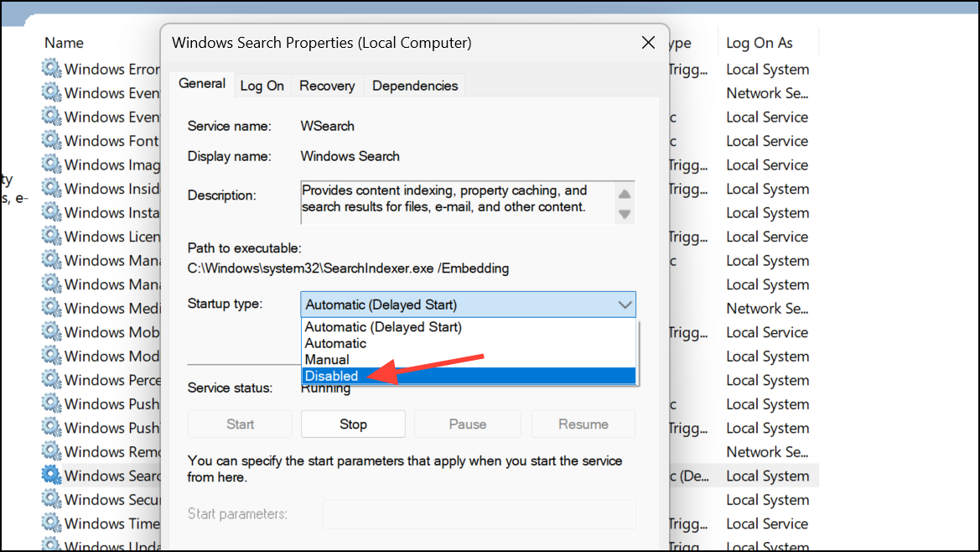Viewport: 980px width, 552px height.
Task: Click the Log On As column header
Action: point(760,43)
